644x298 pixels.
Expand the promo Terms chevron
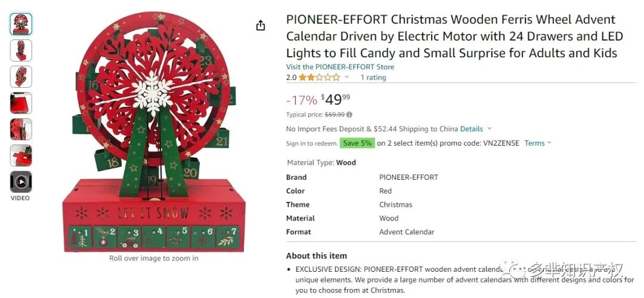(549, 143)
